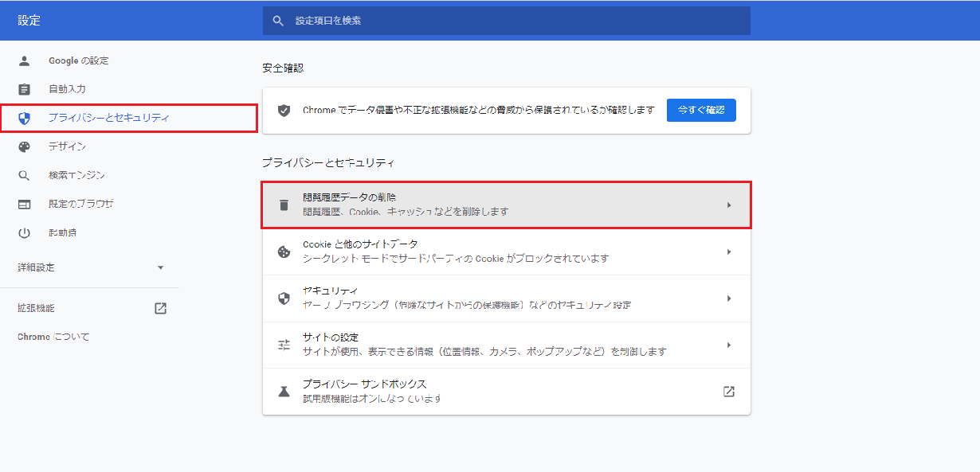The width and height of the screenshot is (980, 472).
Task: Select the デザイン sidebar menu item
Action: tap(67, 146)
